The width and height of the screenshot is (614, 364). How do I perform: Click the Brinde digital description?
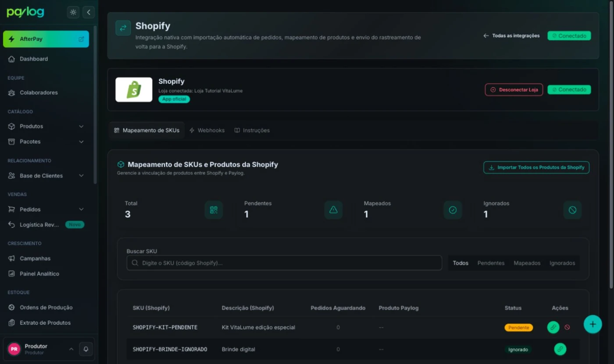pos(238,349)
